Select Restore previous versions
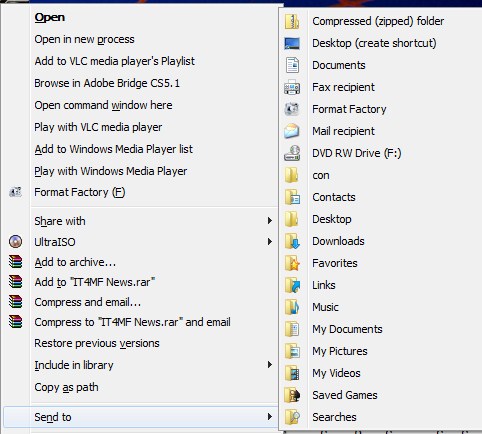482x434 pixels. [x=97, y=343]
